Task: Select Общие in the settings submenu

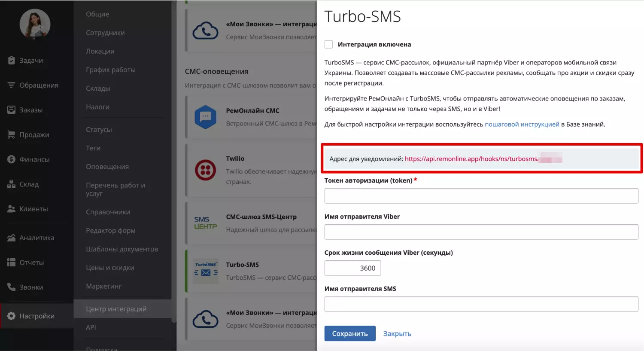Action: (97, 14)
